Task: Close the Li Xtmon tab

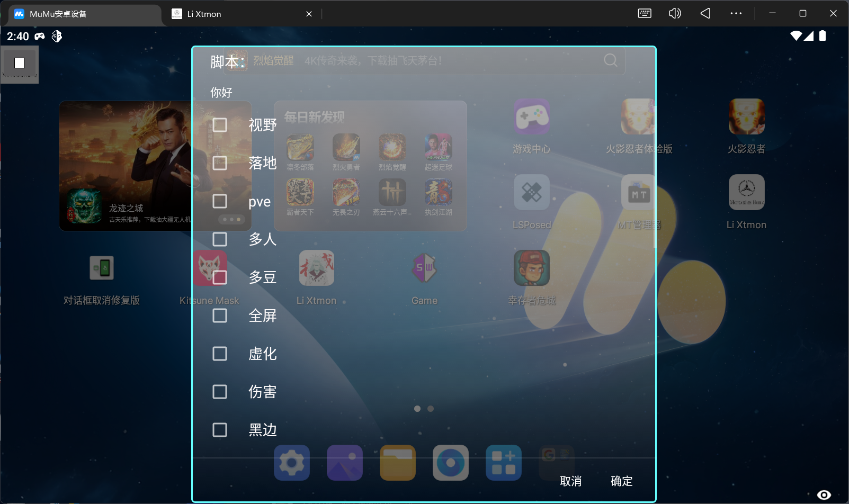Action: tap(309, 14)
